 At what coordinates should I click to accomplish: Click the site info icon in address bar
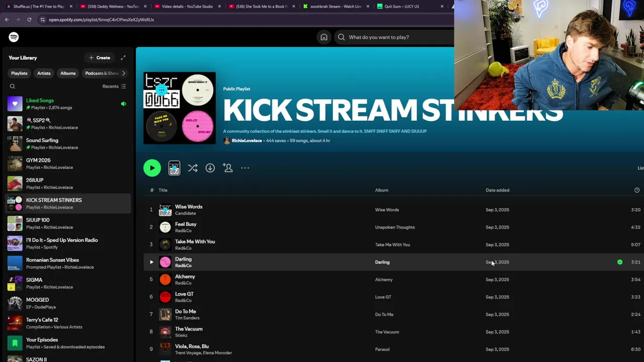(x=42, y=20)
